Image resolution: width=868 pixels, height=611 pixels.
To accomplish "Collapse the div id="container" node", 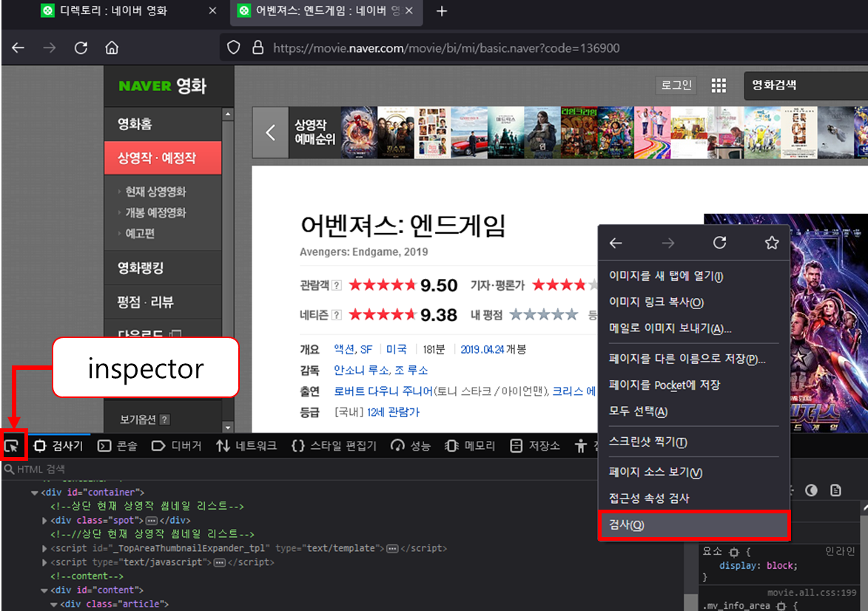I will click(35, 493).
